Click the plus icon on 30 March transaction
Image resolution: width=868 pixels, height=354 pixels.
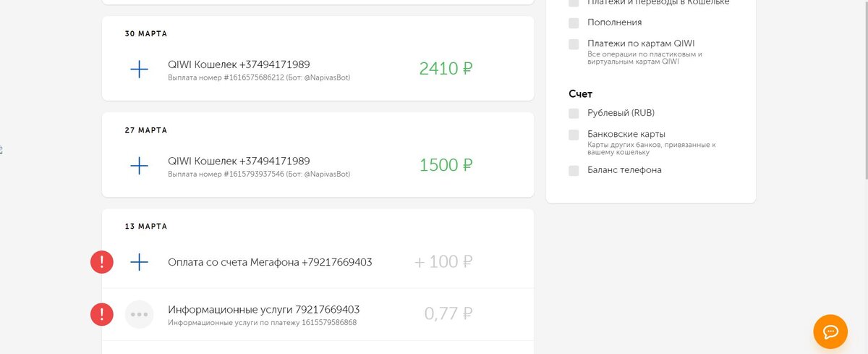pos(139,69)
